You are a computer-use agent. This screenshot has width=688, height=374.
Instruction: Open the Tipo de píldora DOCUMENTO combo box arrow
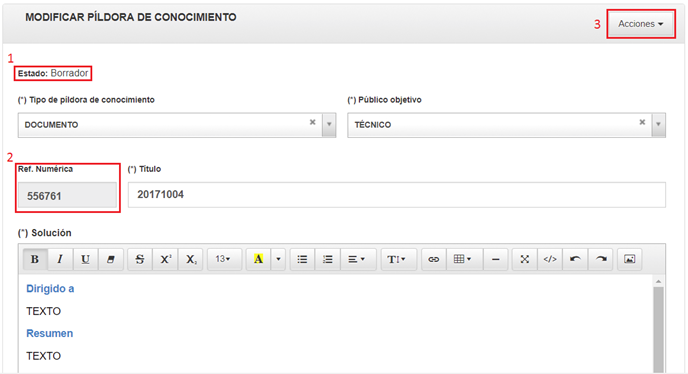point(329,125)
